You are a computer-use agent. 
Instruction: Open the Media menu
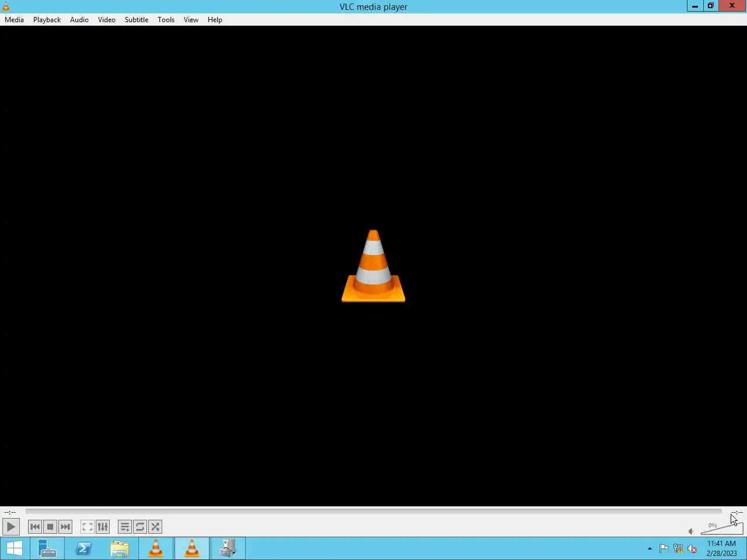click(x=14, y=19)
